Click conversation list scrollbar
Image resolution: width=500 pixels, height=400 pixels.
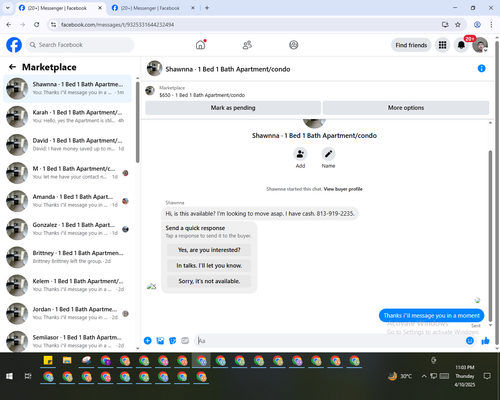137,122
